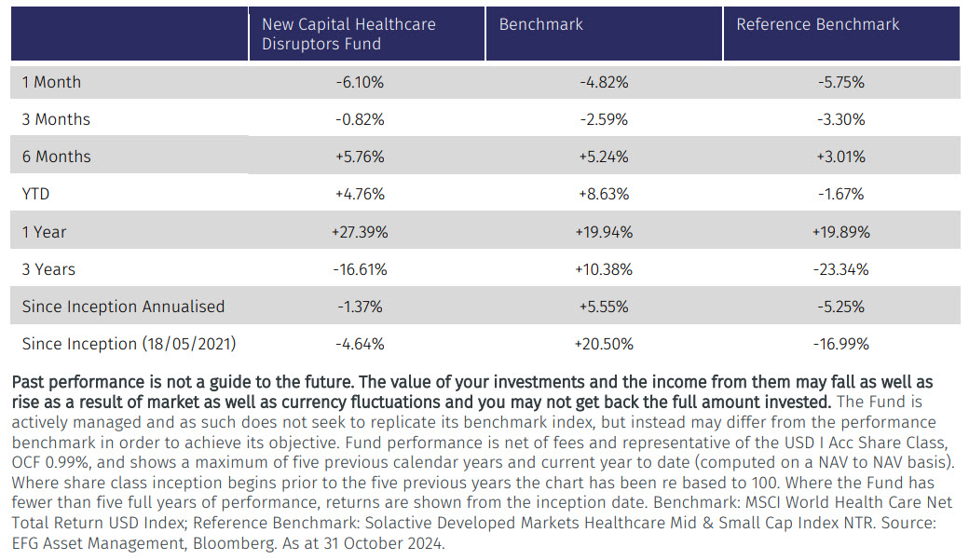Click the 3 Years row label

[48, 269]
